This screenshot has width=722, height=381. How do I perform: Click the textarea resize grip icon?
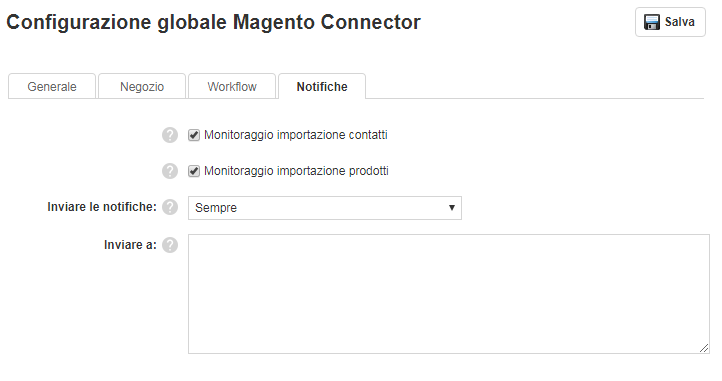click(x=704, y=348)
